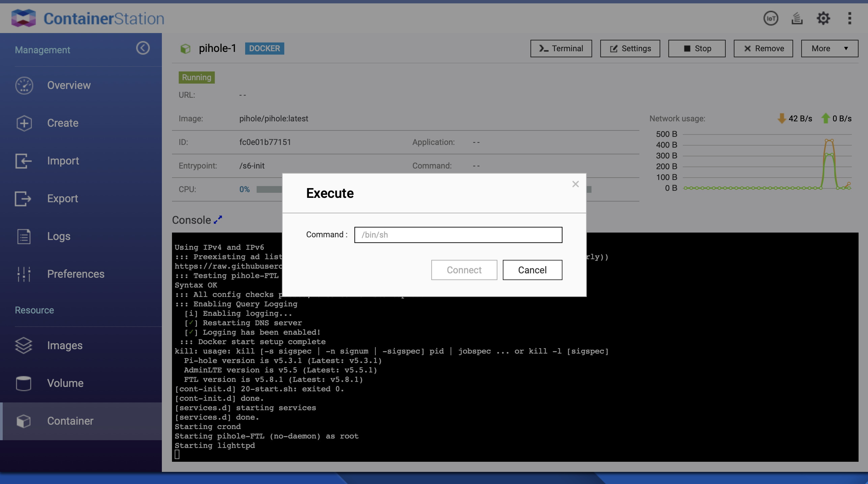Close the Execute dialog with X
Image resolution: width=868 pixels, height=484 pixels.
point(575,184)
